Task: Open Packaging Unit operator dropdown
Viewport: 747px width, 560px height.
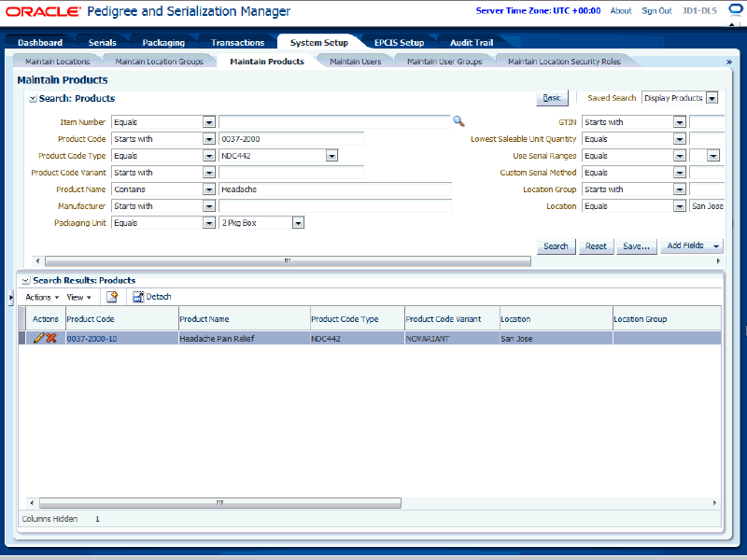Action: (x=209, y=223)
